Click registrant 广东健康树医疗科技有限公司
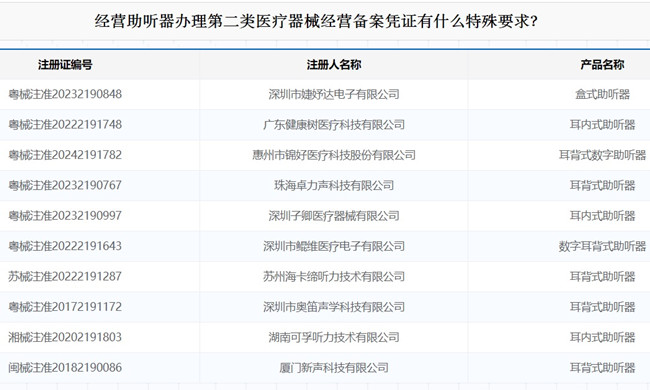This screenshot has height=390, width=650. 334,125
